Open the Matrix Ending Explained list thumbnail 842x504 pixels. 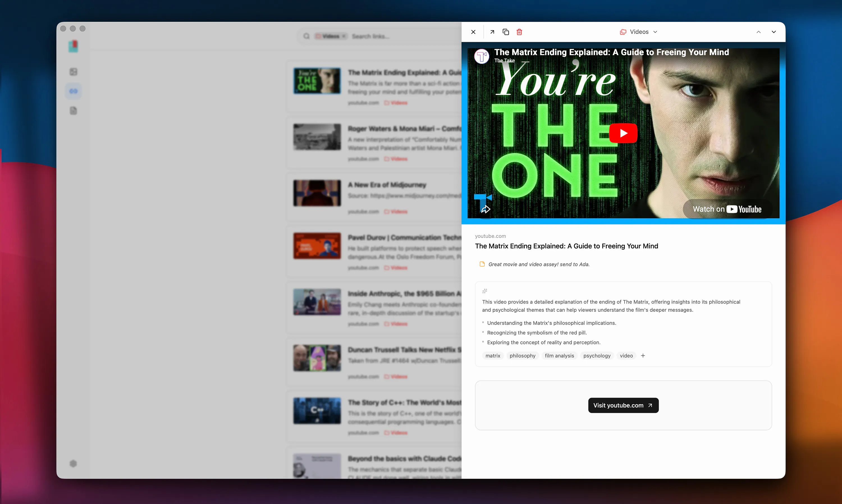(x=317, y=81)
